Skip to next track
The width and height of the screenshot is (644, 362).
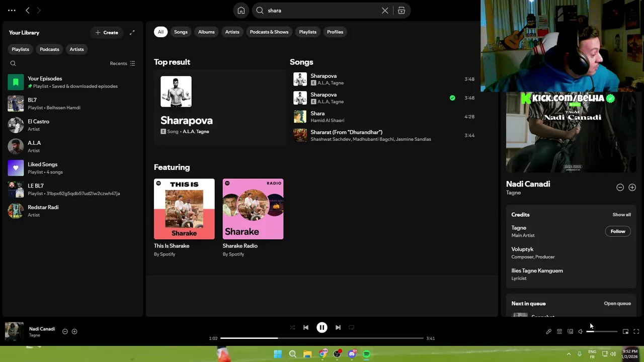click(x=338, y=327)
